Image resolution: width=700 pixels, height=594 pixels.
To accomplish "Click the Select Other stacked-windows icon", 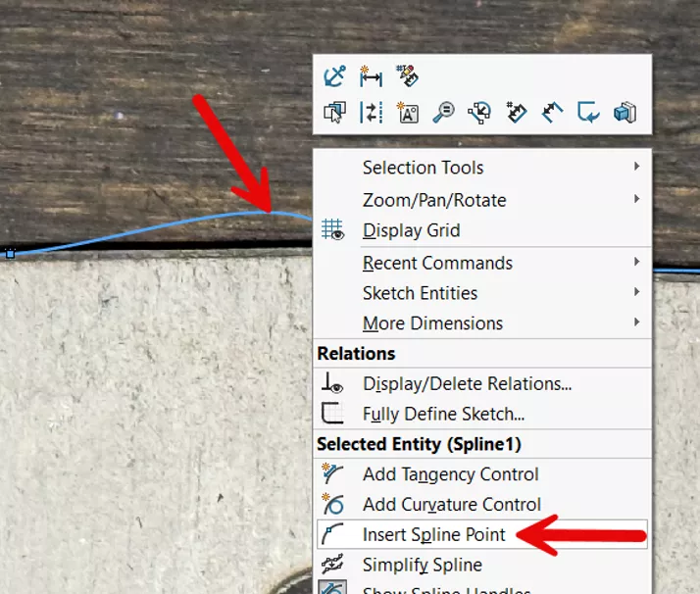I will pyautogui.click(x=334, y=112).
